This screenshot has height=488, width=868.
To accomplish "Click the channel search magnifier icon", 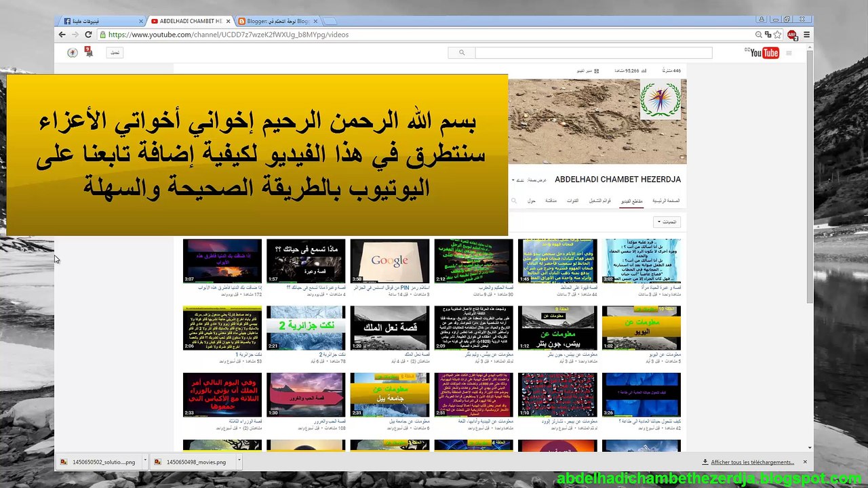I will [513, 201].
